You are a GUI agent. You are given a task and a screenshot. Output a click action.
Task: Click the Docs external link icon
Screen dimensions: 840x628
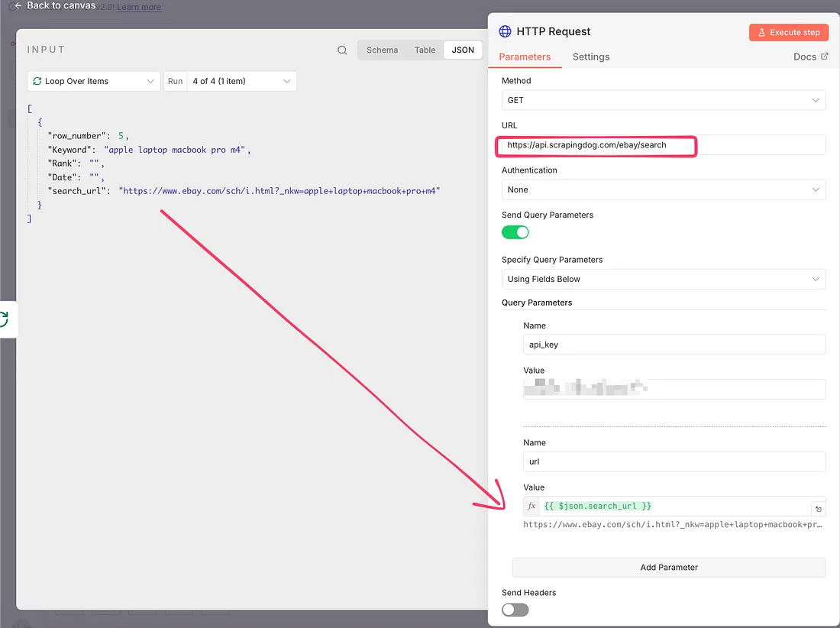pyautogui.click(x=824, y=57)
